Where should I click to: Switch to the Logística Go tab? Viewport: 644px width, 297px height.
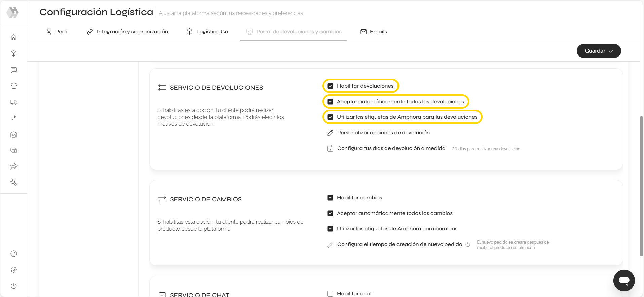click(x=207, y=32)
